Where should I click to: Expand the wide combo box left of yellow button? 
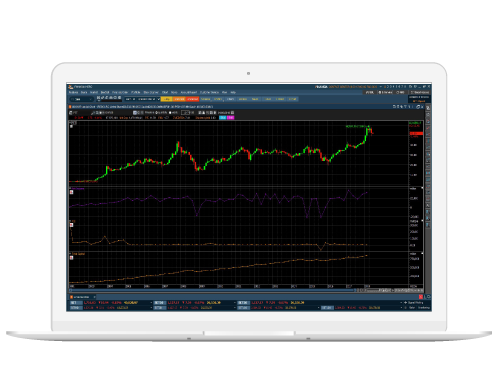pyautogui.click(x=140, y=99)
